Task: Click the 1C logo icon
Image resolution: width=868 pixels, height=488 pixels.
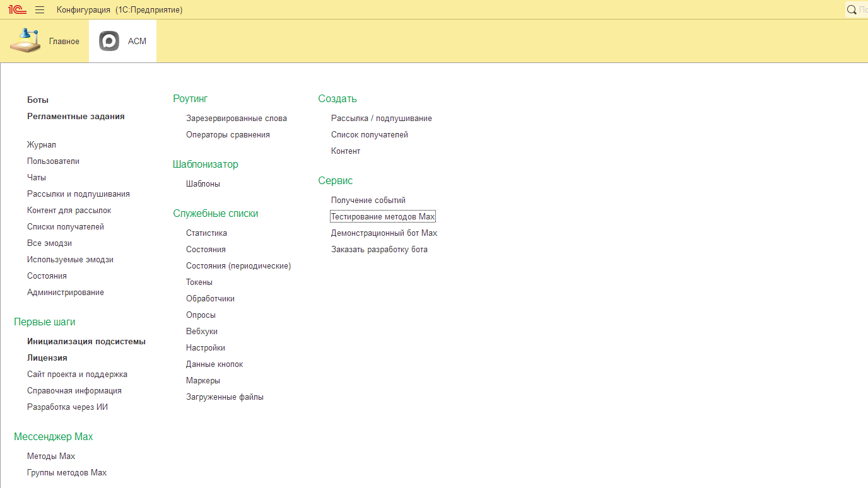Action: [16, 9]
